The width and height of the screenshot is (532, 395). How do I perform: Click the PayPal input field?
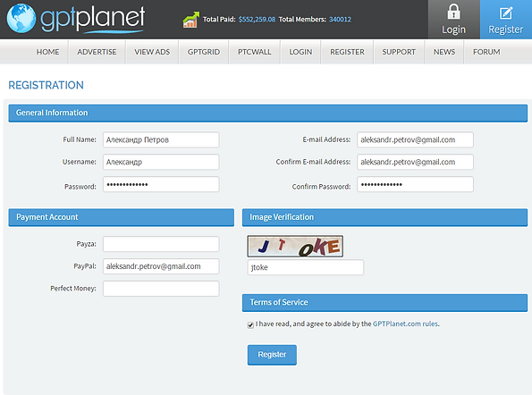161,266
